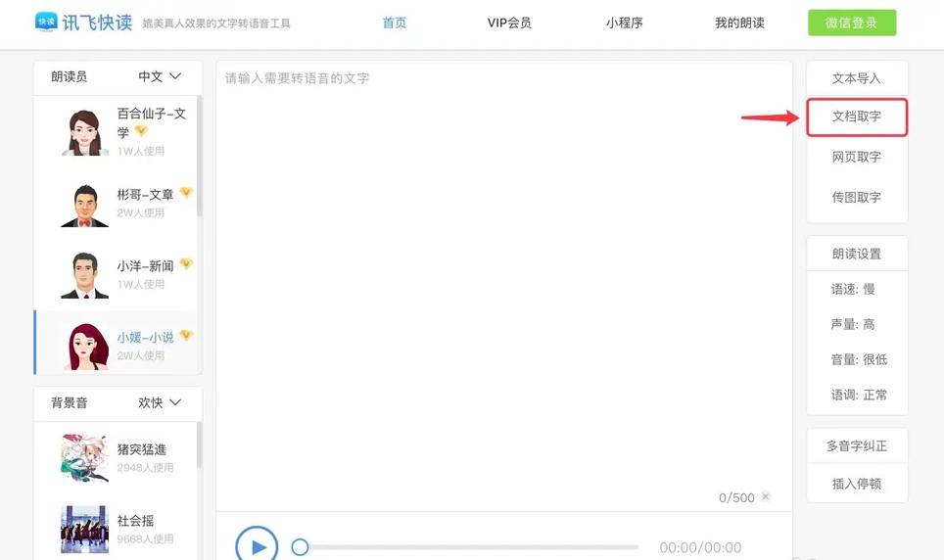The width and height of the screenshot is (944, 560).
Task: Click the 插入停顿 button
Action: coord(856,484)
